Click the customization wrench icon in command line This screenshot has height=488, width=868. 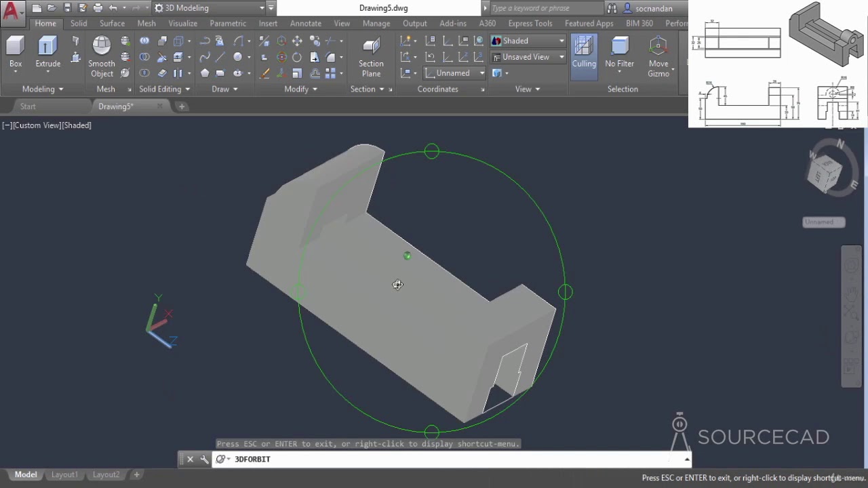(204, 460)
